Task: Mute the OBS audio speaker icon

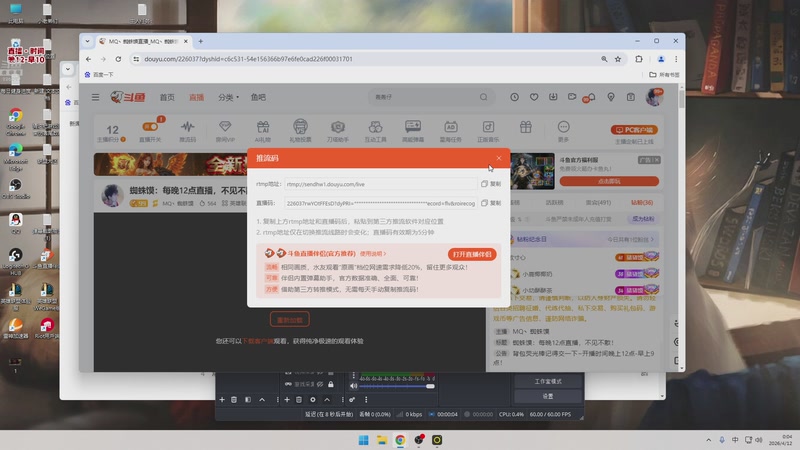Action: tap(353, 386)
